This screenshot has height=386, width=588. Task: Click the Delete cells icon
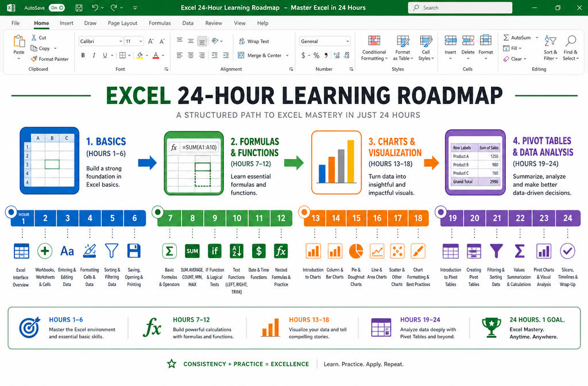(468, 41)
